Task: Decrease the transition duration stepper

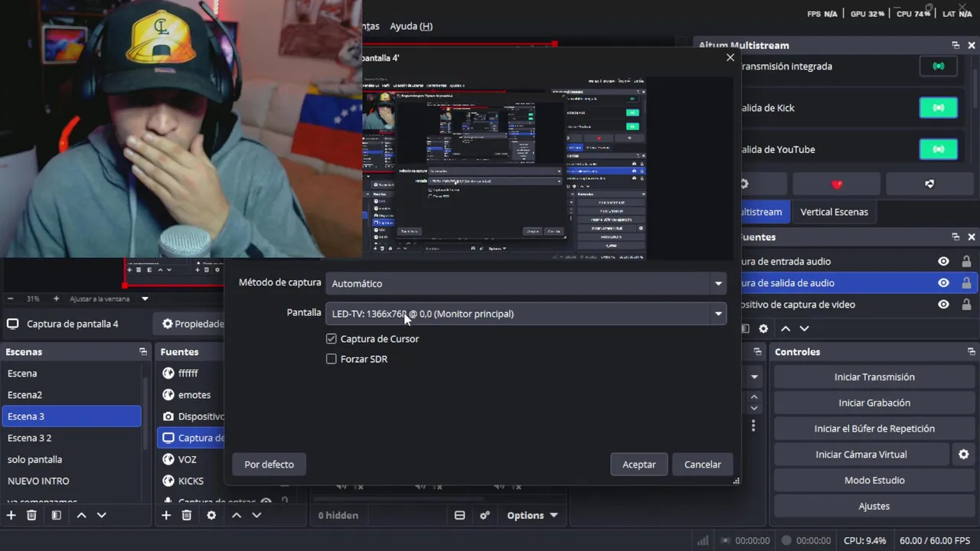Action: (x=754, y=408)
